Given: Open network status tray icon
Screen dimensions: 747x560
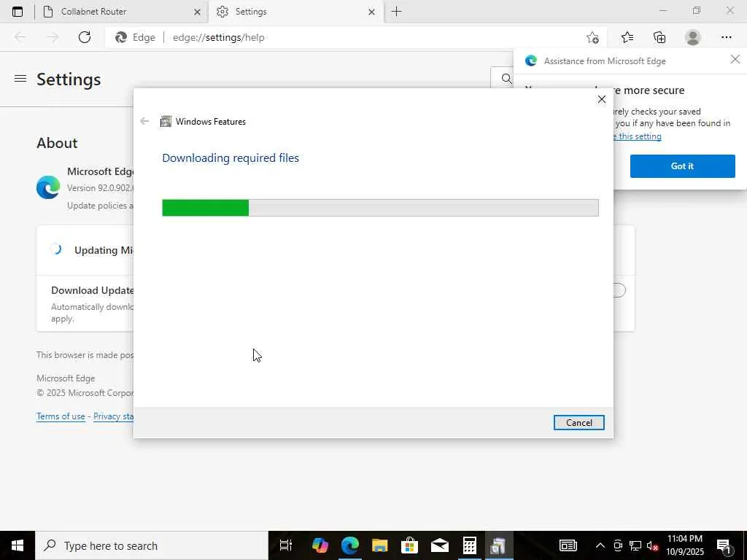Looking at the screenshot, I should point(635,545).
